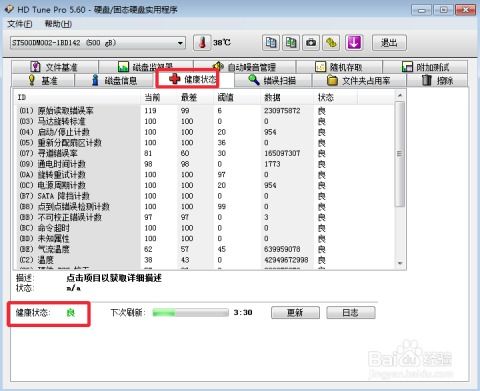Click the 退出 button
This screenshot has width=480, height=391.
click(x=389, y=43)
